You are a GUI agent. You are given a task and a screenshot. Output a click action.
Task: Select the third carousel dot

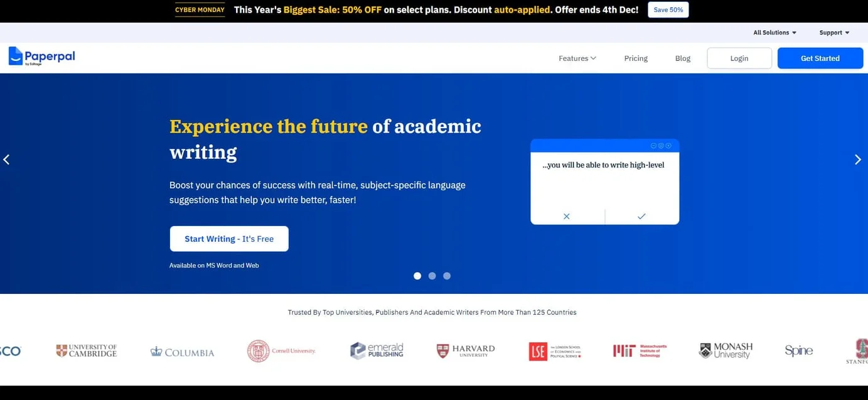447,276
